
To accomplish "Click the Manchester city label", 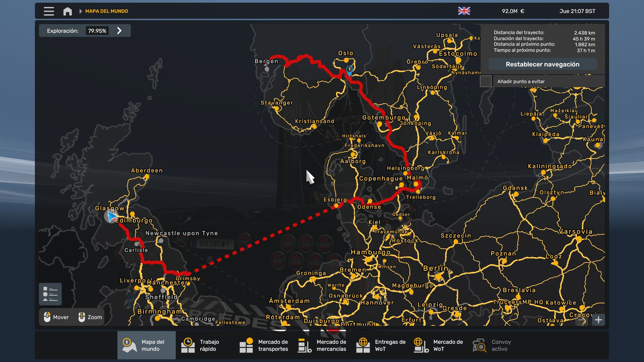I will [x=168, y=283].
